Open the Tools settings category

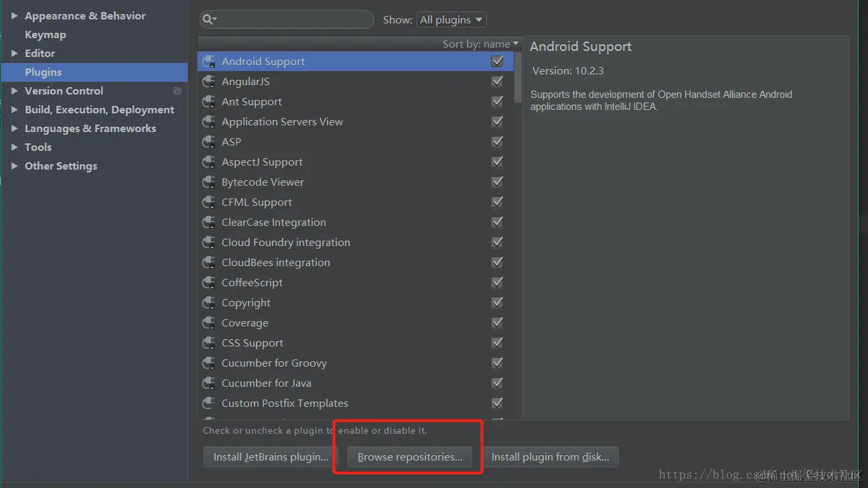(38, 147)
